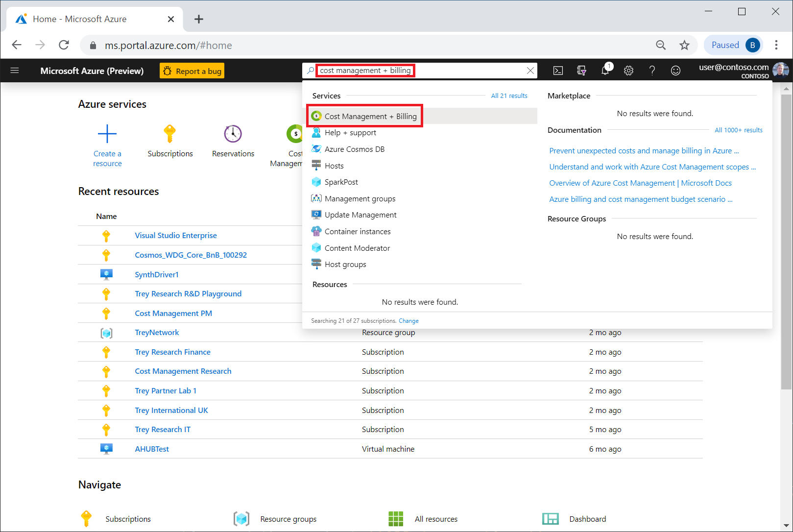Open TreyNetwork resource group
793x532 pixels.
(157, 333)
